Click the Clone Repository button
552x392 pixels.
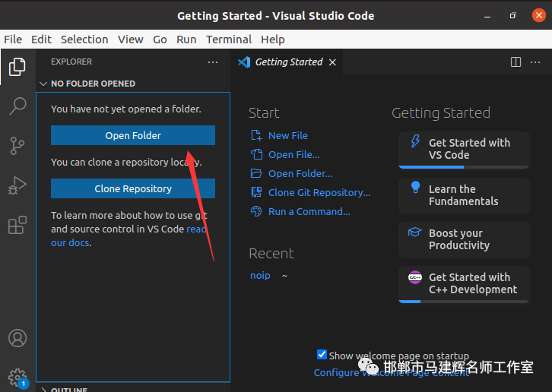[133, 188]
